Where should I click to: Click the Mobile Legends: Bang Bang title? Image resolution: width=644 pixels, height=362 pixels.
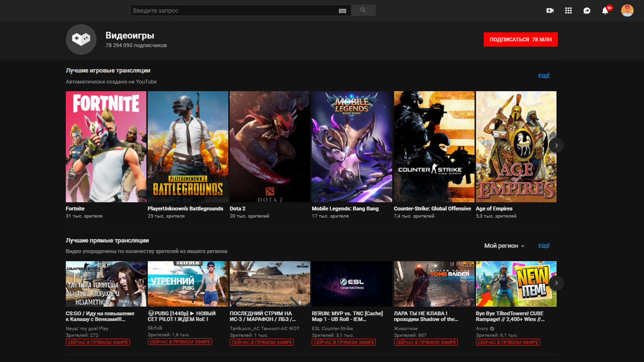pos(345,209)
